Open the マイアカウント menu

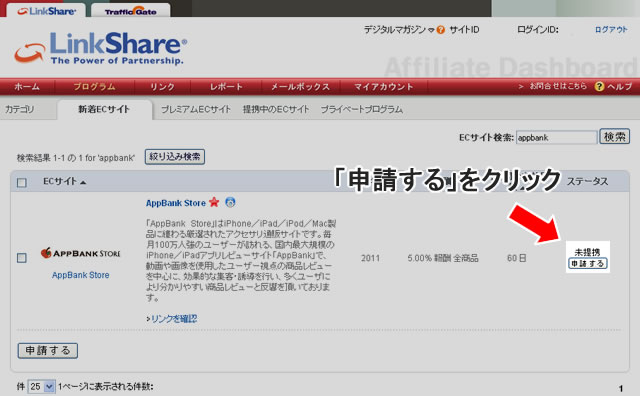pyautogui.click(x=384, y=87)
